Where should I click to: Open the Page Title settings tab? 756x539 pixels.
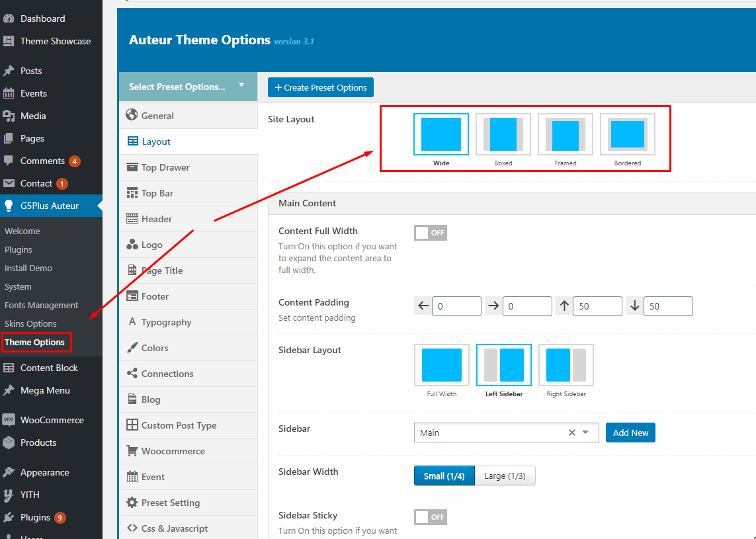(x=188, y=270)
